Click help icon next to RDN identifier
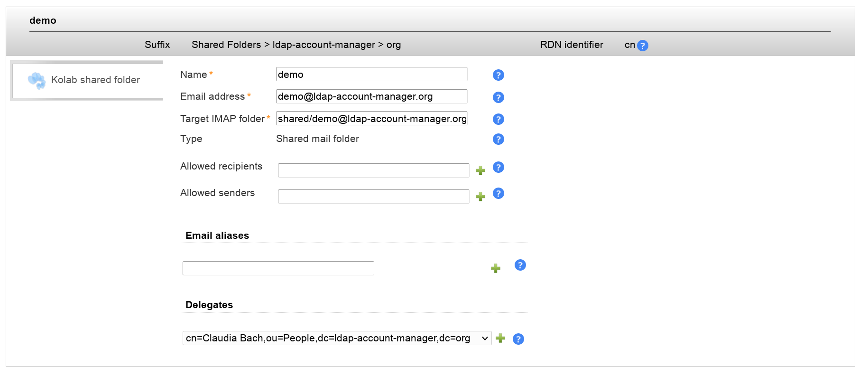The image size is (868, 377). coord(642,46)
